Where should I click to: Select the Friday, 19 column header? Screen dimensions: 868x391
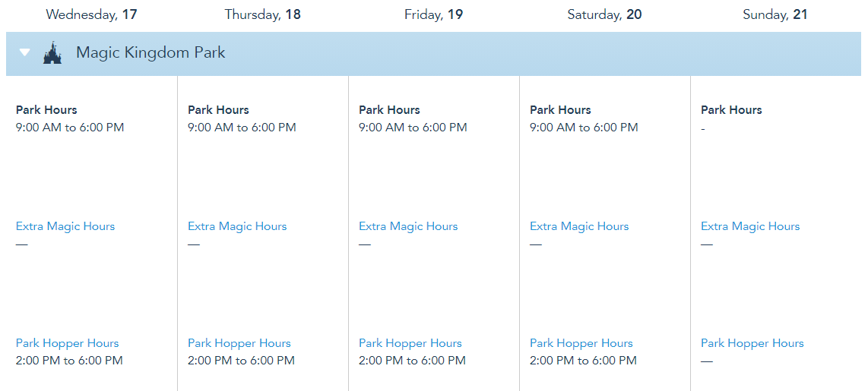433,14
